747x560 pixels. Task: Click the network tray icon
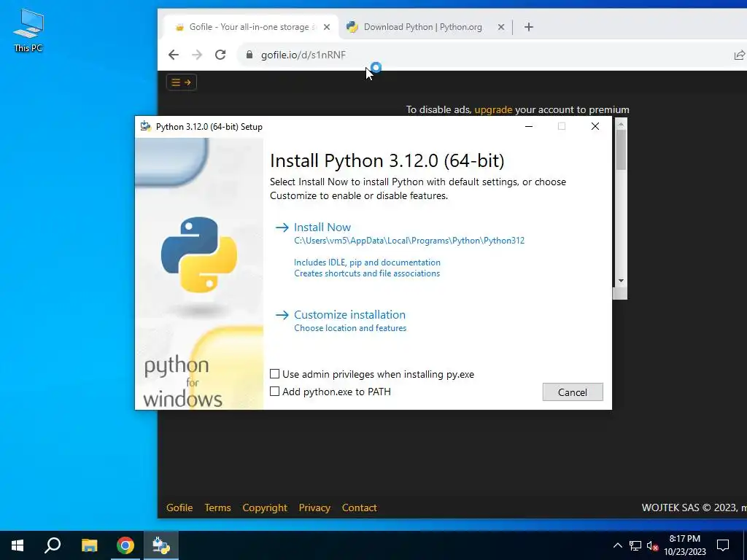coord(635,545)
